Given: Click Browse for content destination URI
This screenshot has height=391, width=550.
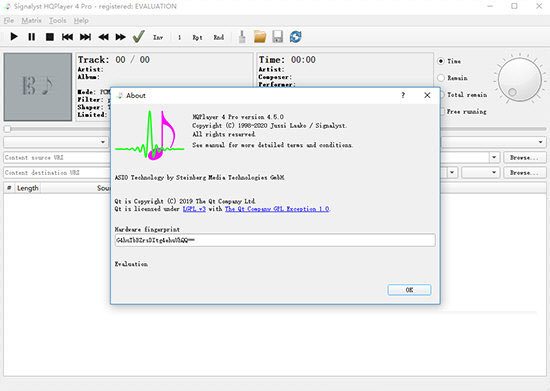Looking at the screenshot, I should (524, 173).
